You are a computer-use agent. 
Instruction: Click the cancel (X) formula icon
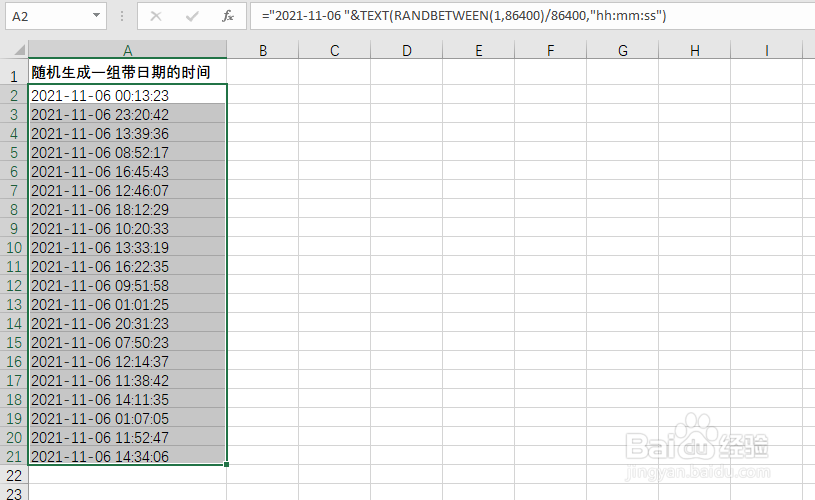(155, 17)
